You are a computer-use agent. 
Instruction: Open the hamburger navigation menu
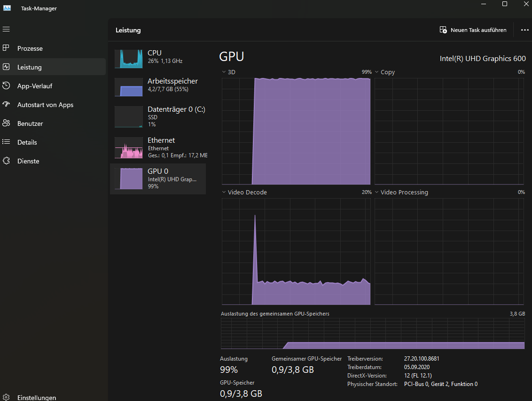point(6,29)
